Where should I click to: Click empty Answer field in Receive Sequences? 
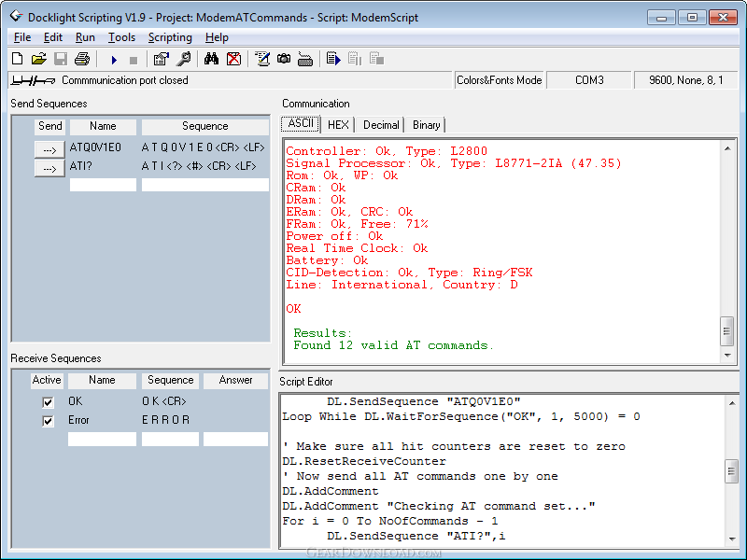(236, 439)
